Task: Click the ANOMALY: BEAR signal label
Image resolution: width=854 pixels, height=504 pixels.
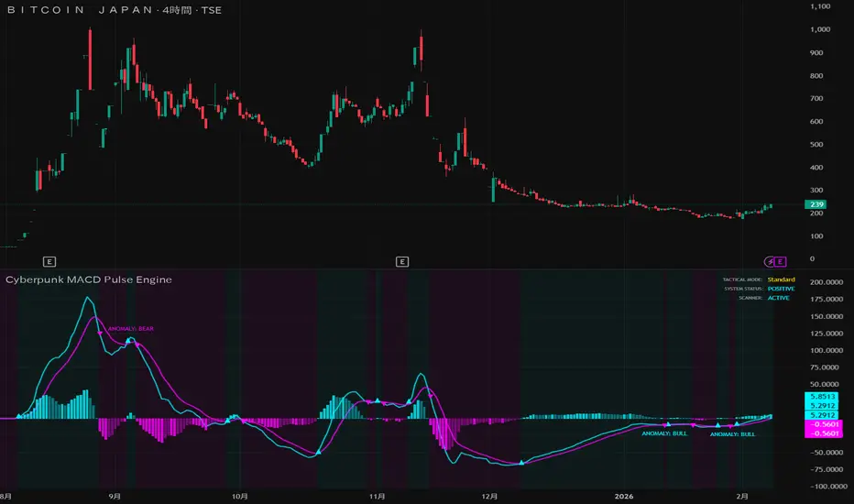Action: [x=131, y=329]
